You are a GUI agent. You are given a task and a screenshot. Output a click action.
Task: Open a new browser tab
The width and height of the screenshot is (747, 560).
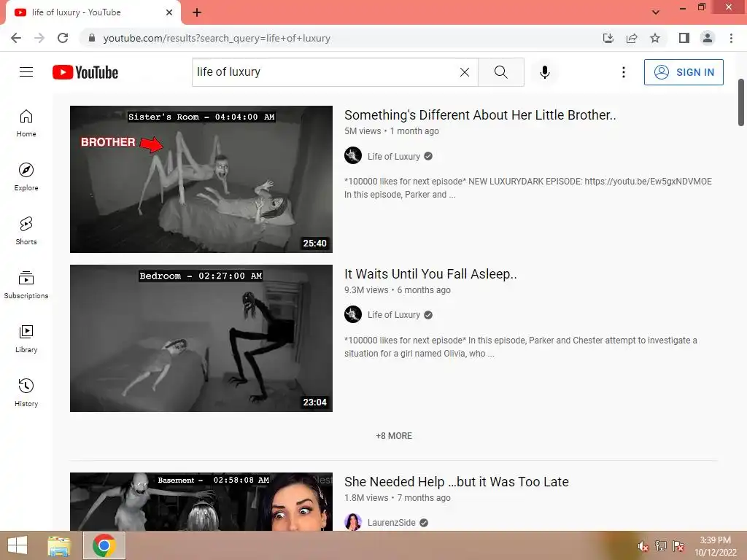[x=197, y=12]
